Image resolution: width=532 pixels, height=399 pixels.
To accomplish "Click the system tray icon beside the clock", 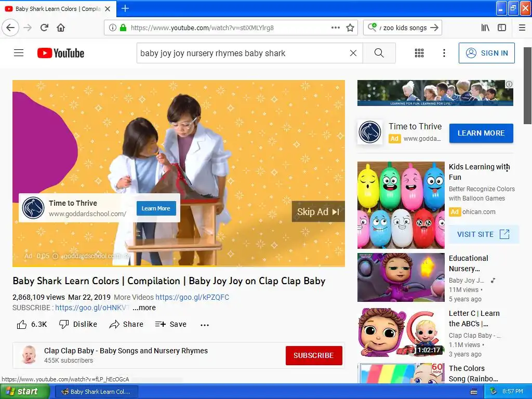I will click(493, 392).
